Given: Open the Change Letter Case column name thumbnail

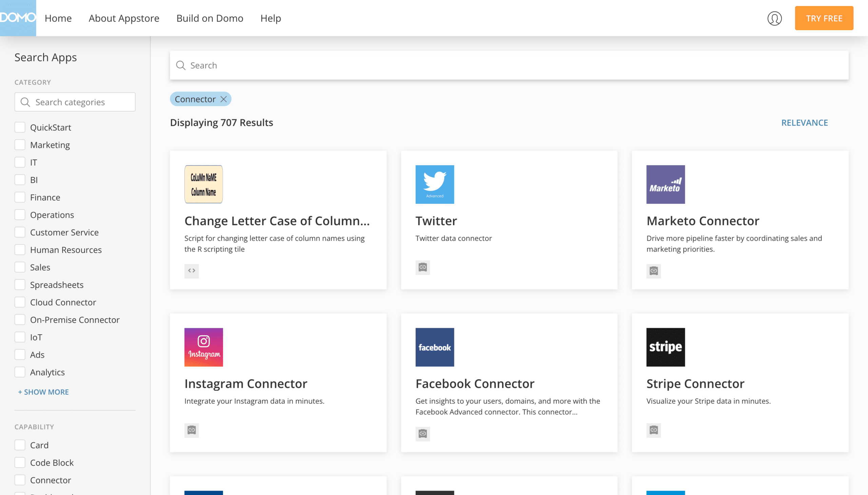Looking at the screenshot, I should pyautogui.click(x=203, y=184).
